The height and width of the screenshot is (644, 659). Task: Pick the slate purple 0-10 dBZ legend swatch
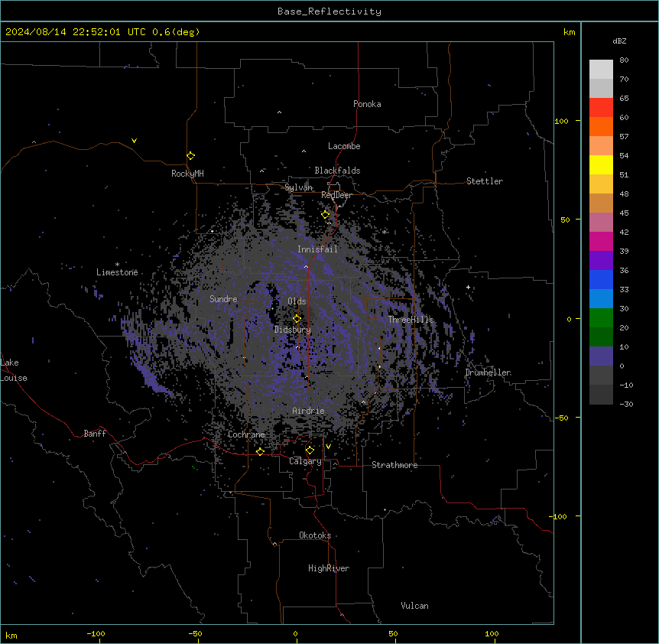[601, 356]
